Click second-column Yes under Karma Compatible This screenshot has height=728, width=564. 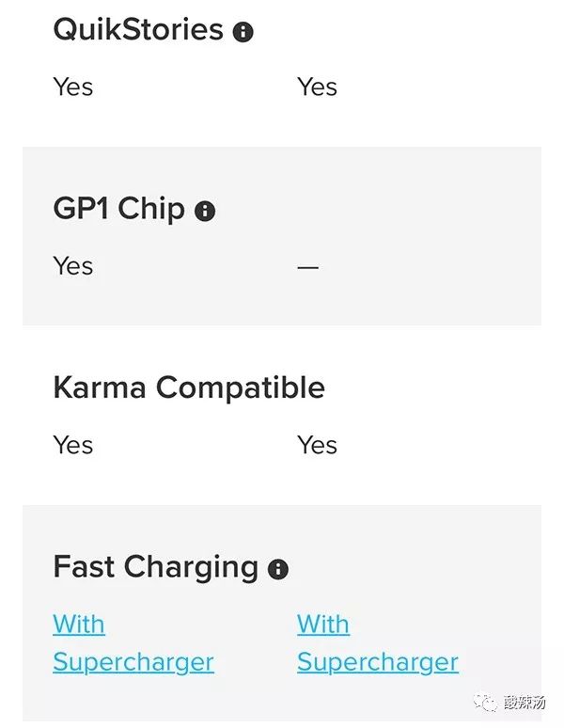point(317,445)
